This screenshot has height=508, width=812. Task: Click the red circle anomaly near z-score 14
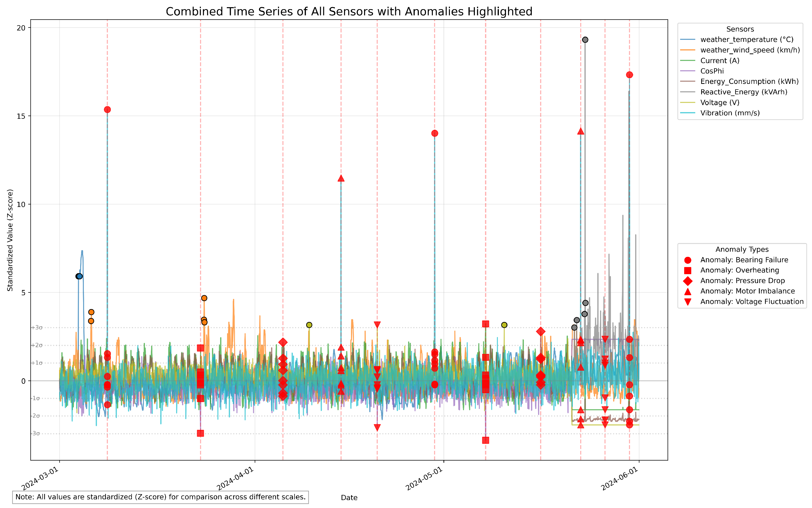[x=435, y=133]
